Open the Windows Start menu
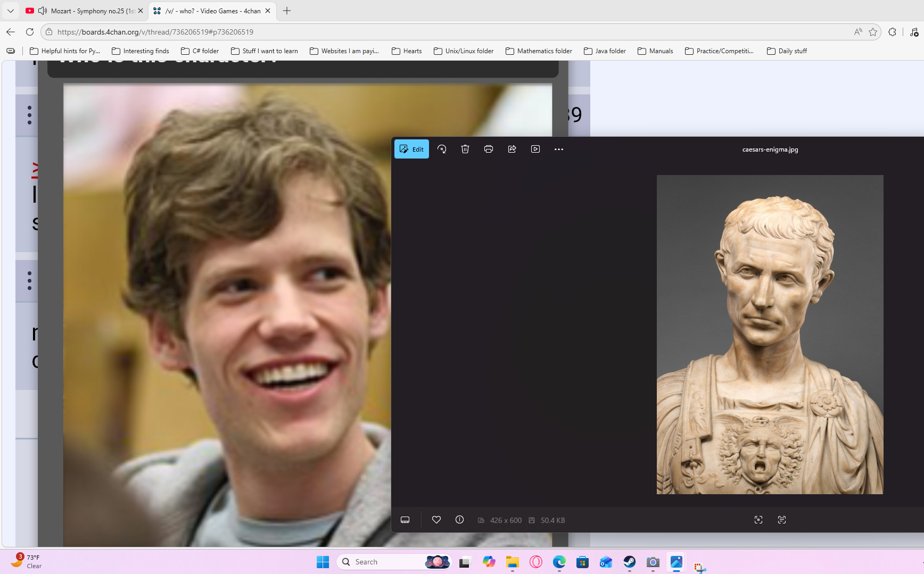924x574 pixels. coord(323,562)
